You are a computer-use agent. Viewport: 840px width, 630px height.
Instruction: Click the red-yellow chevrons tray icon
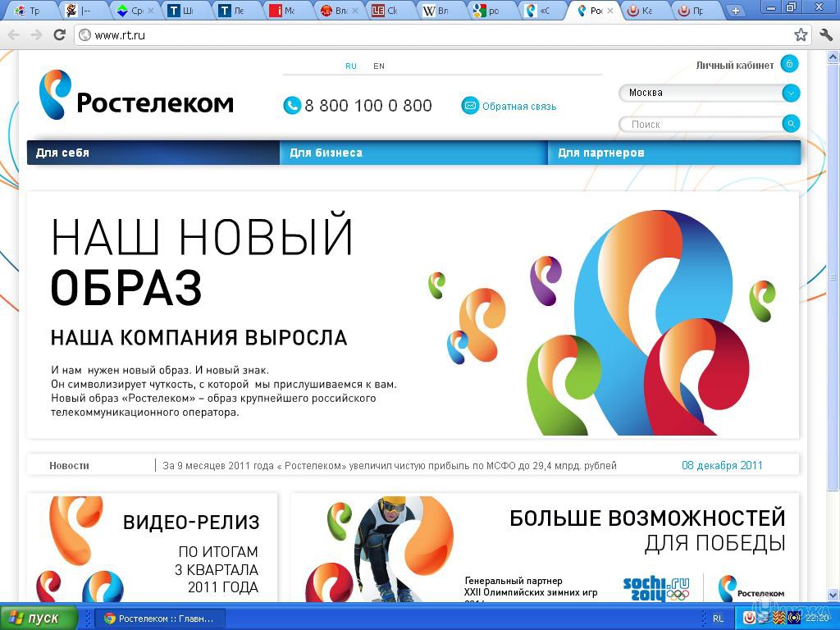point(778,619)
